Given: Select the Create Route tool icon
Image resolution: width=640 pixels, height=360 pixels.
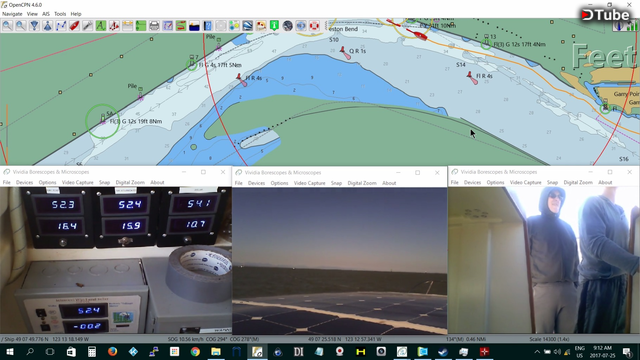Looking at the screenshot, I should 61,26.
